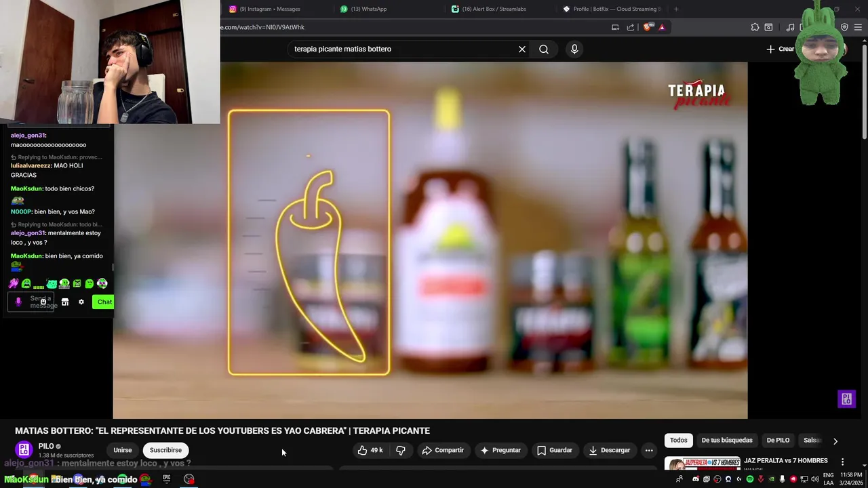Open the Compartir share option
This screenshot has height=488, width=868.
[x=443, y=450]
